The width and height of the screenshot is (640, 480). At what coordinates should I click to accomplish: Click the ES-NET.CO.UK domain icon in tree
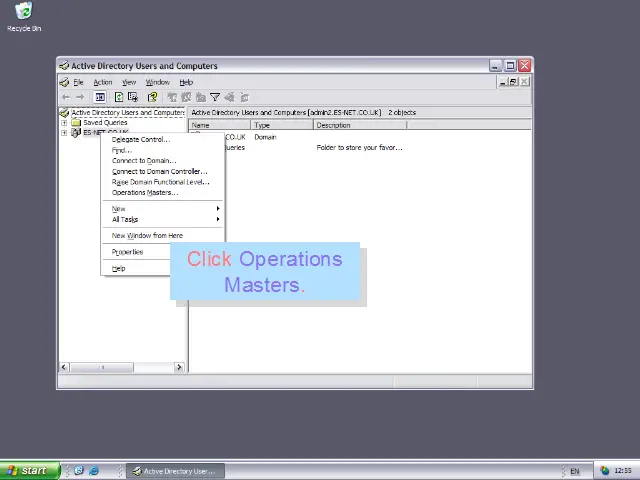tap(76, 133)
